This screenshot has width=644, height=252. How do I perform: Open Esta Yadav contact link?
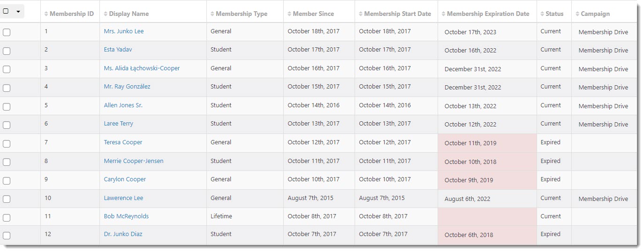[x=116, y=50]
